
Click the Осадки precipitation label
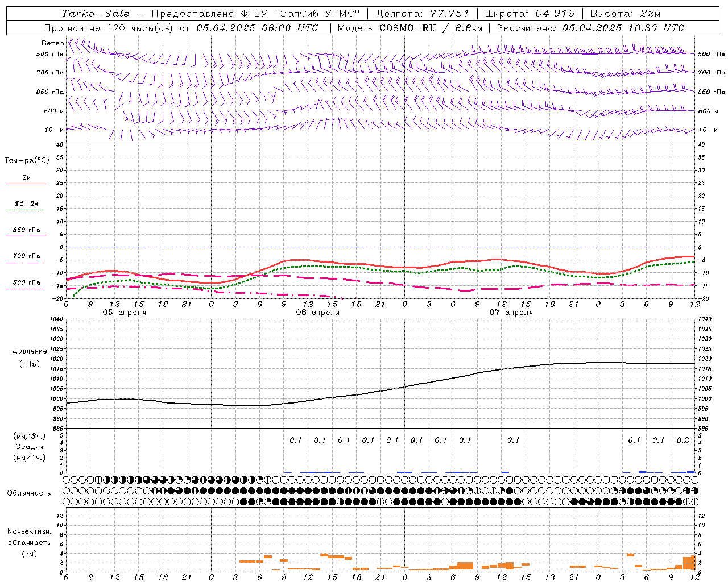pyautogui.click(x=30, y=447)
